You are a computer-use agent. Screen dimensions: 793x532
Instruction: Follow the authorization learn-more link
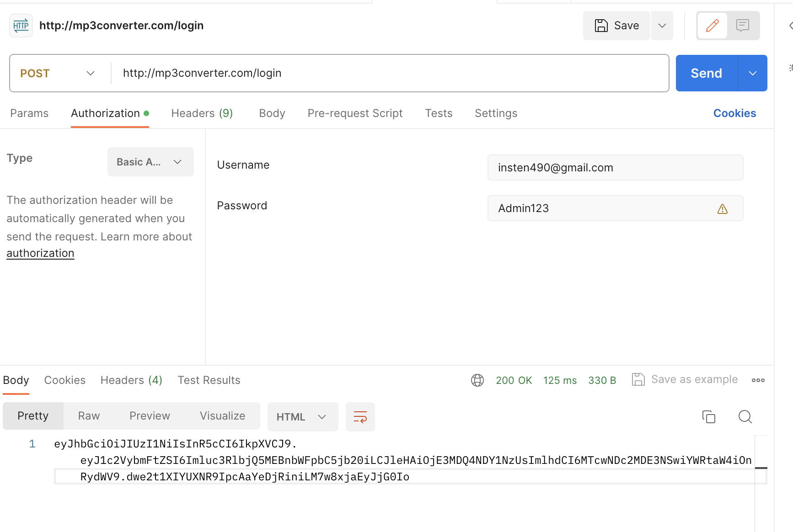[40, 253]
